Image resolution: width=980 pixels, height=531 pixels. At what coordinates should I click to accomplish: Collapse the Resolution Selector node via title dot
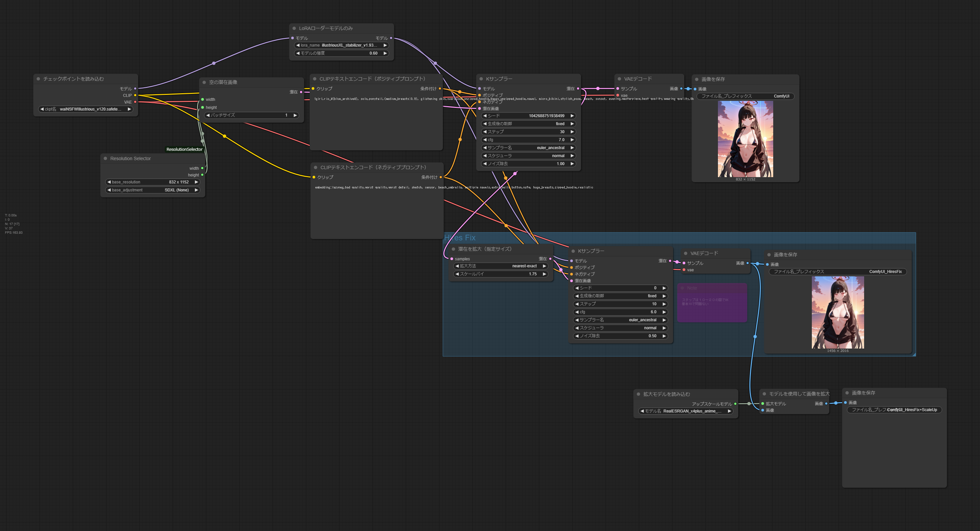pyautogui.click(x=105, y=158)
